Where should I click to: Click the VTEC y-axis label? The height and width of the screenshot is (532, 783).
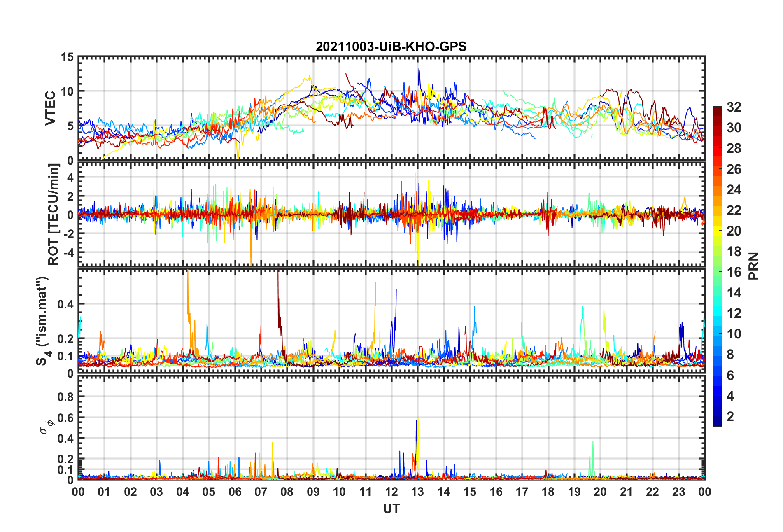(x=50, y=109)
